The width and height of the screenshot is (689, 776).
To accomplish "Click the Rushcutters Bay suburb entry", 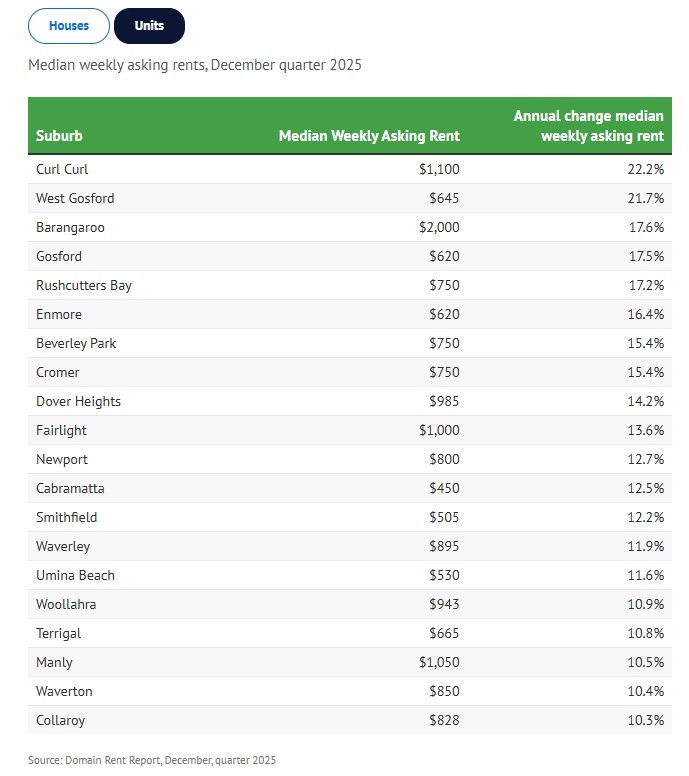I will tap(84, 286).
